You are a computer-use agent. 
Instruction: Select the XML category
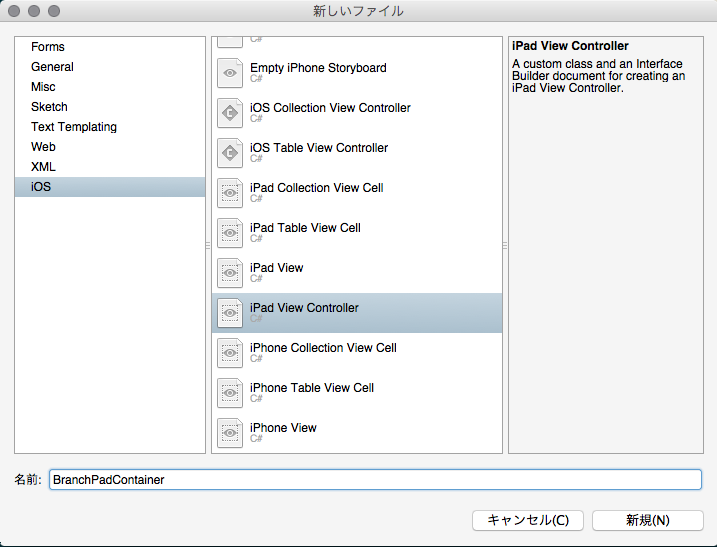pos(110,167)
